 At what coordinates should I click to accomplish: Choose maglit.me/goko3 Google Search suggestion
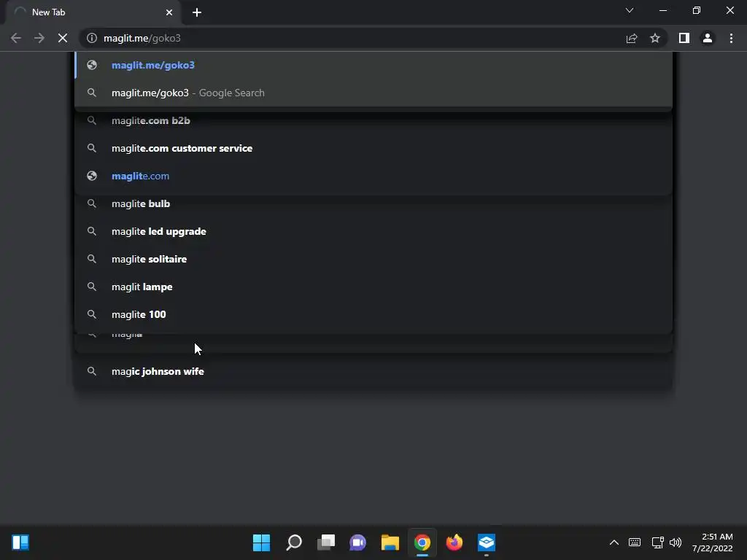click(x=373, y=93)
